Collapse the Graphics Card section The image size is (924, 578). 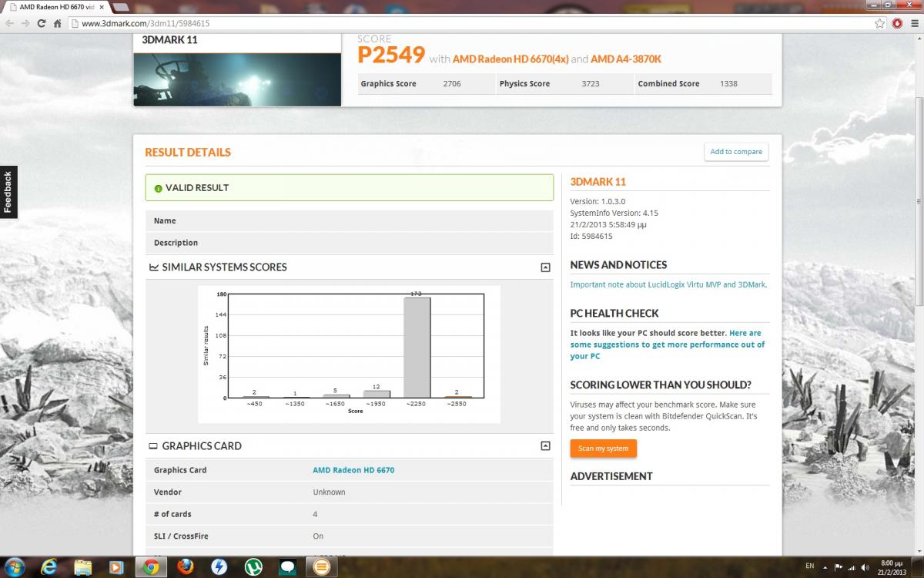point(545,446)
